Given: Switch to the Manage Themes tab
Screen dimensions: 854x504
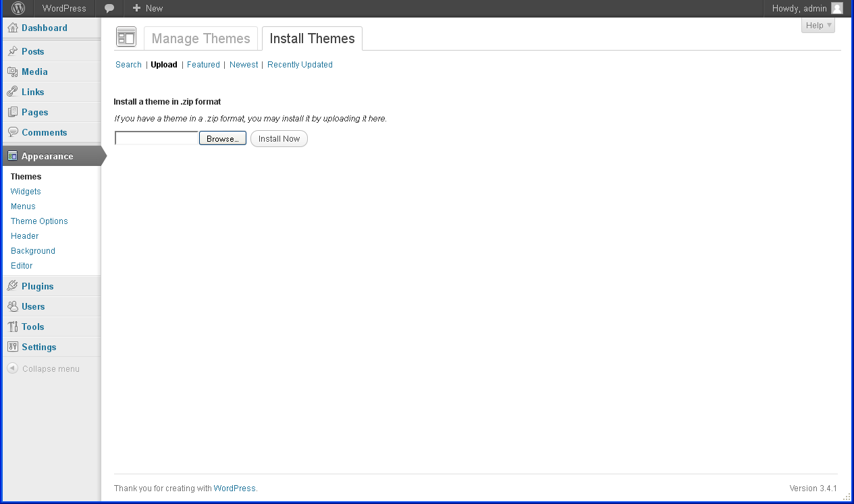Looking at the screenshot, I should (201, 38).
